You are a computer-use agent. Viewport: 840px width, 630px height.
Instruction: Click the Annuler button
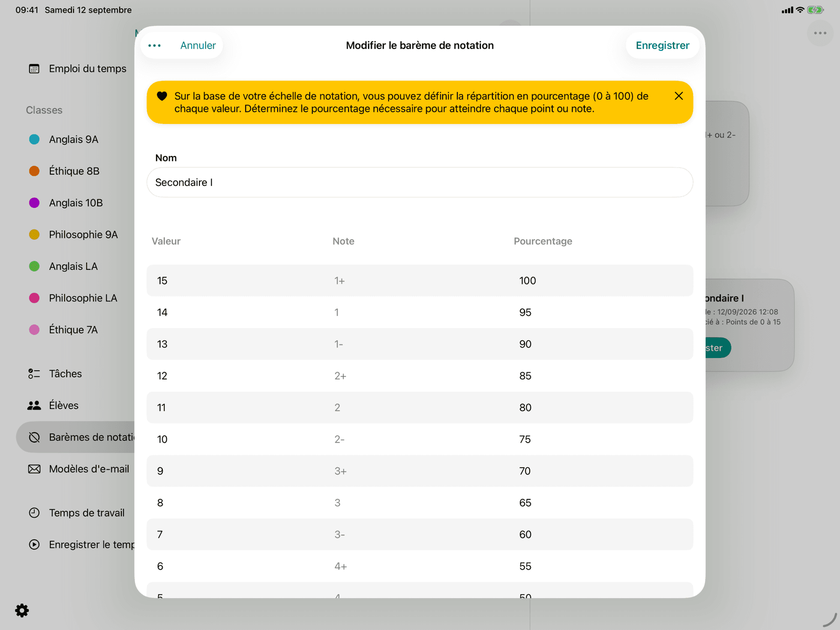coord(198,46)
